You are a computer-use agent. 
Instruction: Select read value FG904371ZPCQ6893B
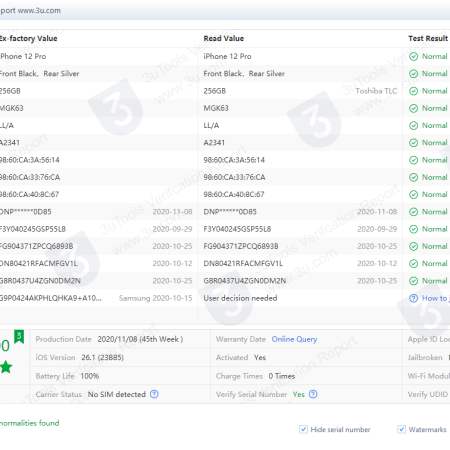(241, 246)
